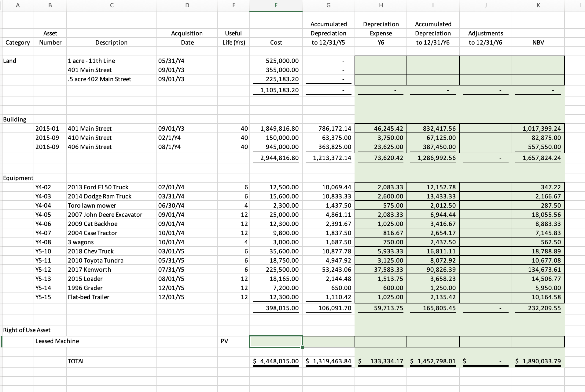The image size is (585, 392).
Task: Select '3 wagons' description cell
Action: pos(111,242)
